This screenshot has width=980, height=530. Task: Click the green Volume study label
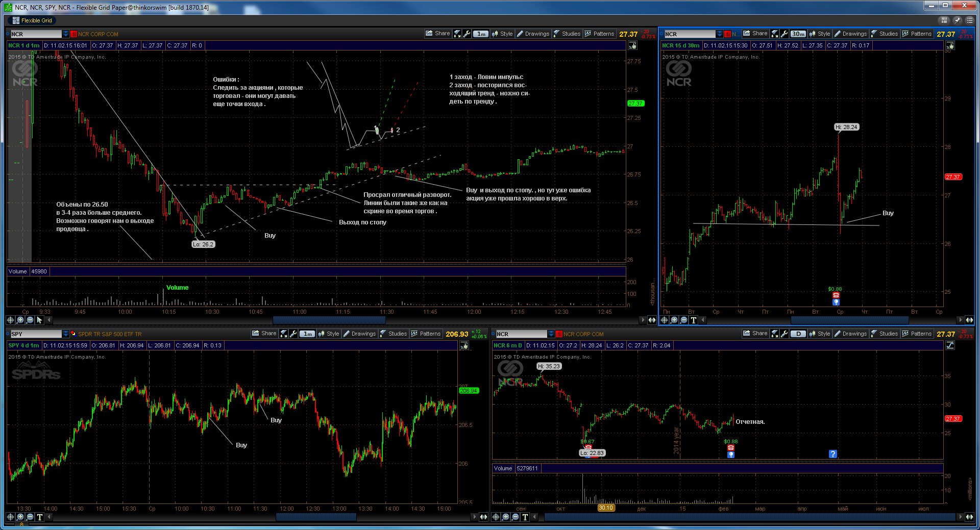(x=177, y=288)
